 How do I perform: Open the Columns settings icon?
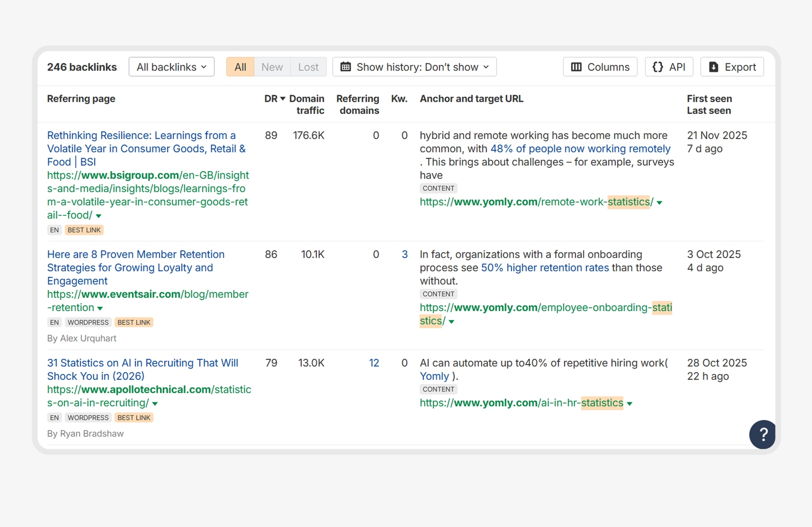577,67
